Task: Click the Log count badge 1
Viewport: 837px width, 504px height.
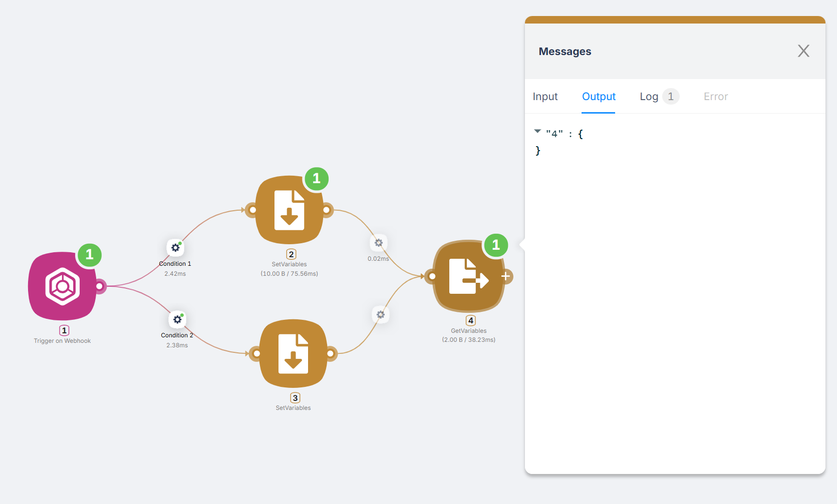Action: [671, 97]
